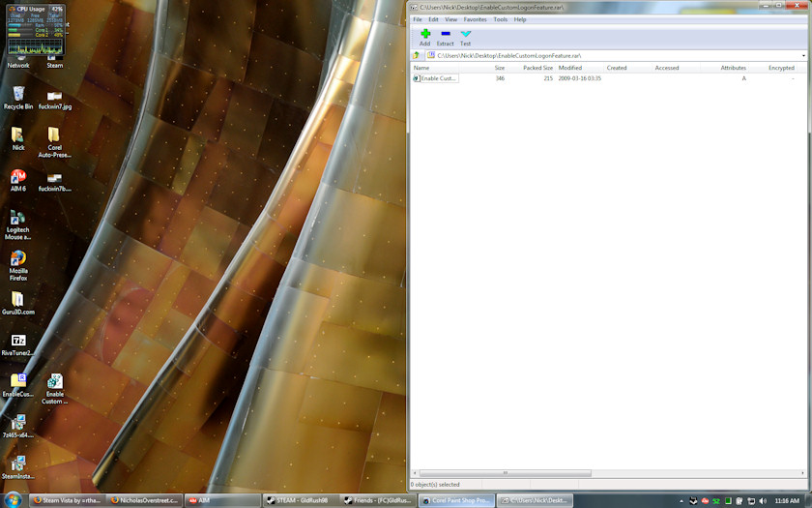Show hidden tray icons arrow

681,501
